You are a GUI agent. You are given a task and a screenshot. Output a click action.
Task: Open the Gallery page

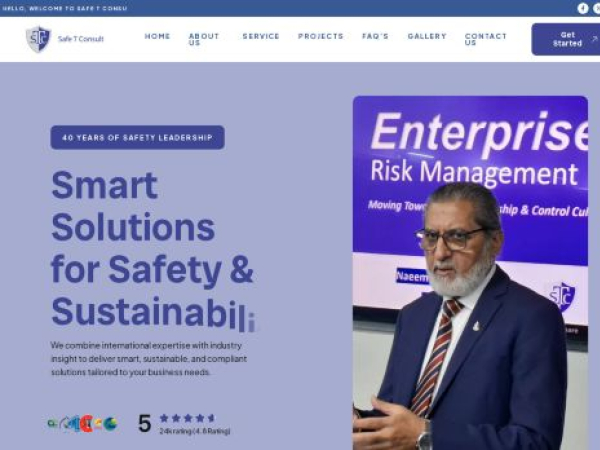click(427, 36)
